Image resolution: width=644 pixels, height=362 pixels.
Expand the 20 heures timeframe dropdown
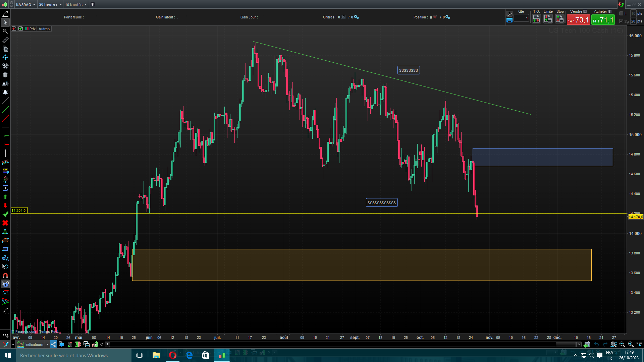(x=50, y=5)
